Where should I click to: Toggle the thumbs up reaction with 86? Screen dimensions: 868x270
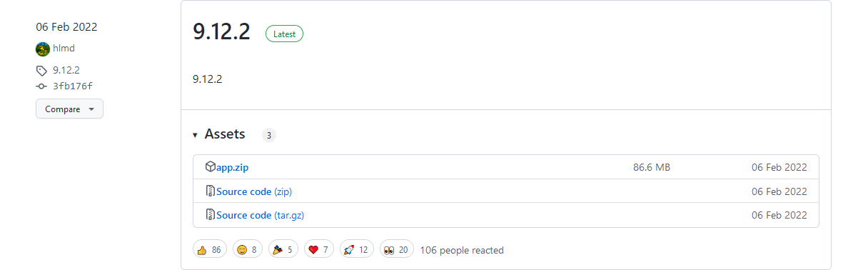point(209,249)
